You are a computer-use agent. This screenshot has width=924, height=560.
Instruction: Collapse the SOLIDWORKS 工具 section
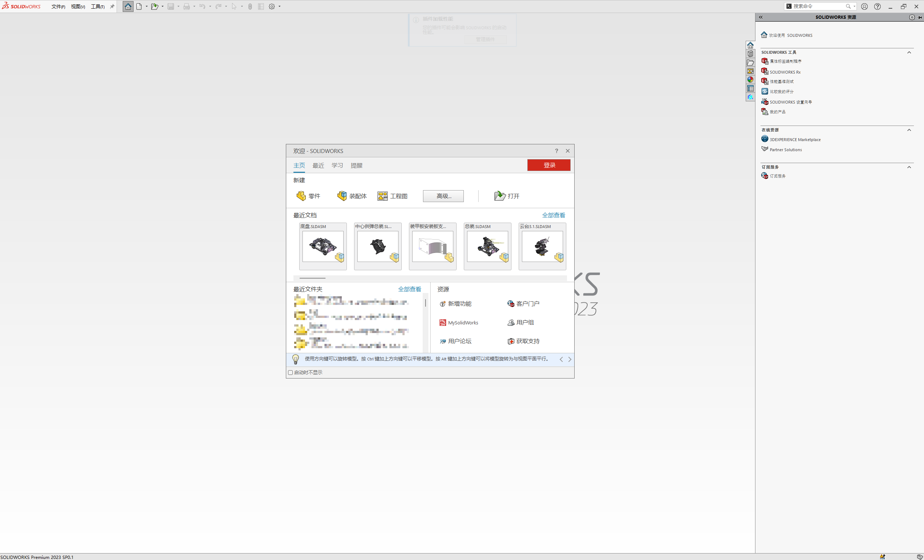pos(909,52)
